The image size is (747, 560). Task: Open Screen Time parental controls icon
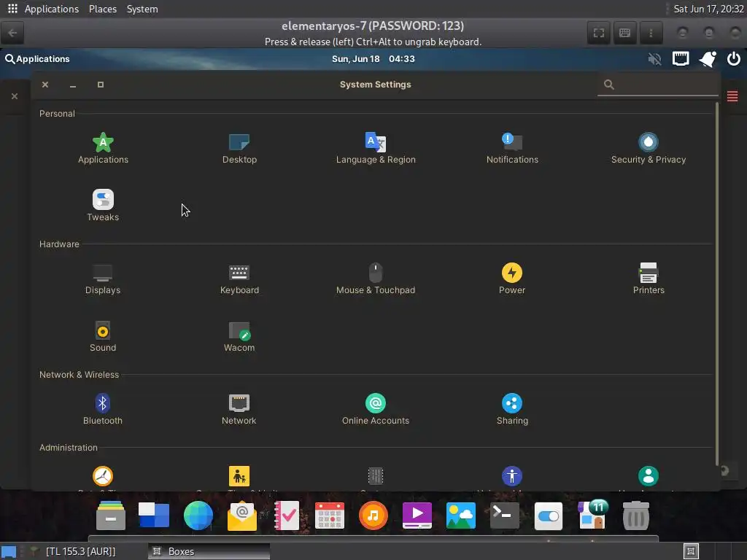[x=239, y=475]
